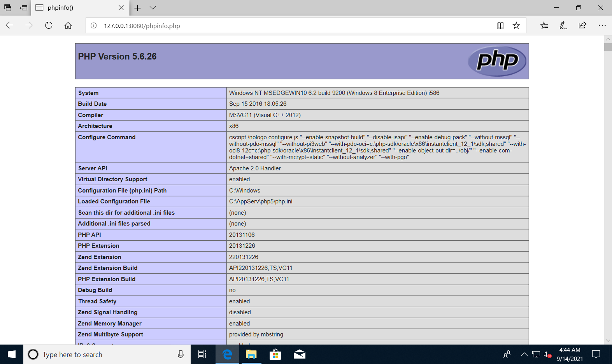Click the Forward navigation arrow

[29, 26]
